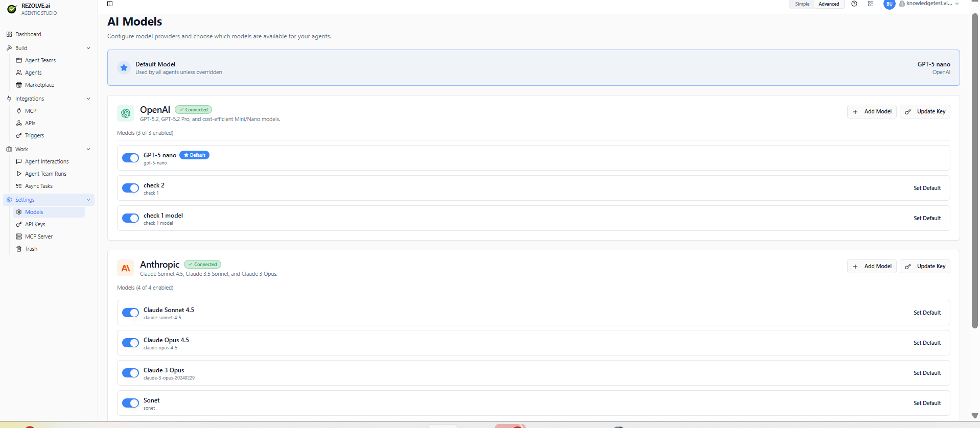Update Key for OpenAI
Screen dimensions: 980x428
[925, 111]
